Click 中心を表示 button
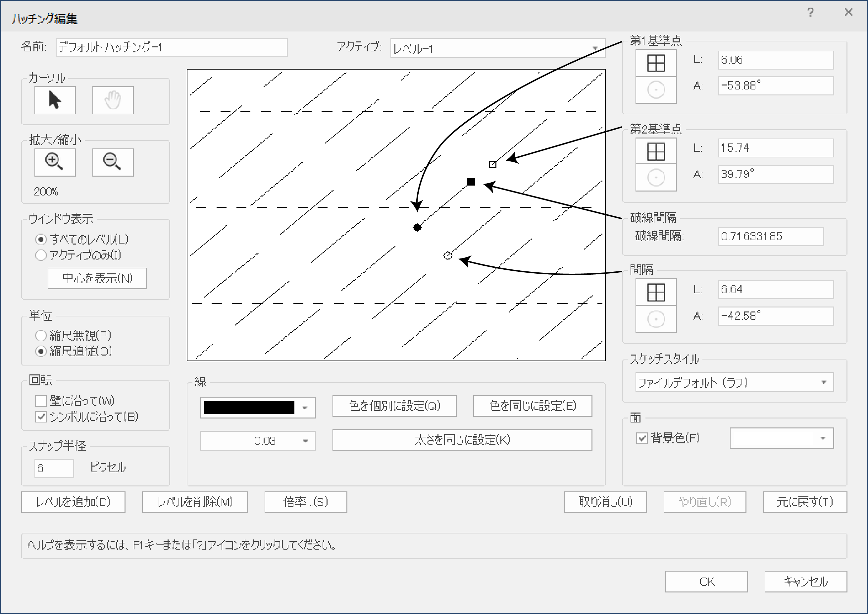The image size is (868, 614). coord(97,278)
